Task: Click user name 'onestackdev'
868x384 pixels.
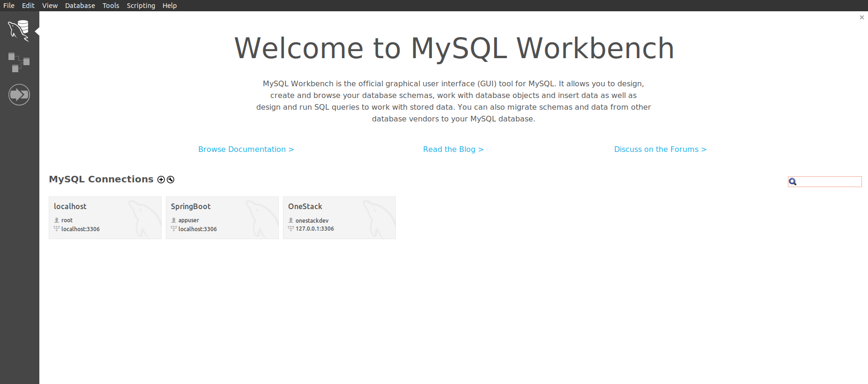Action: pos(312,220)
